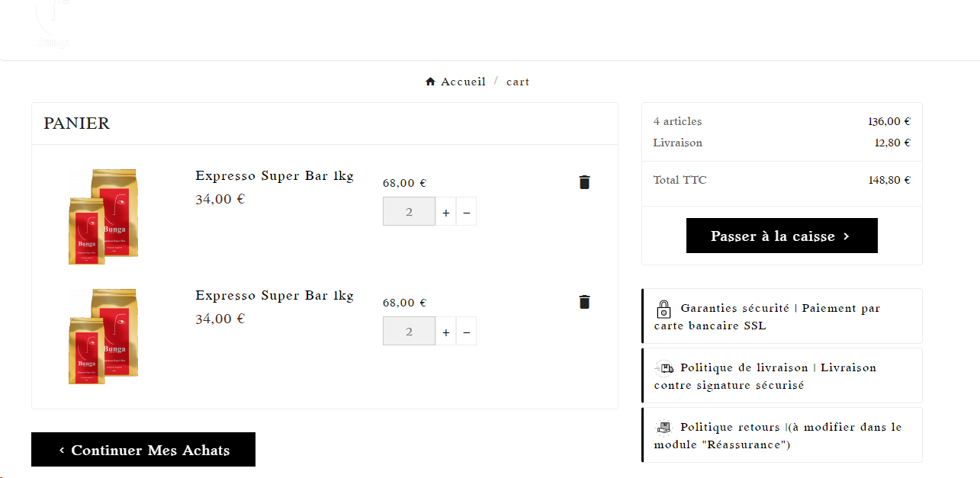Decrease quantity of first cart item

click(x=467, y=212)
